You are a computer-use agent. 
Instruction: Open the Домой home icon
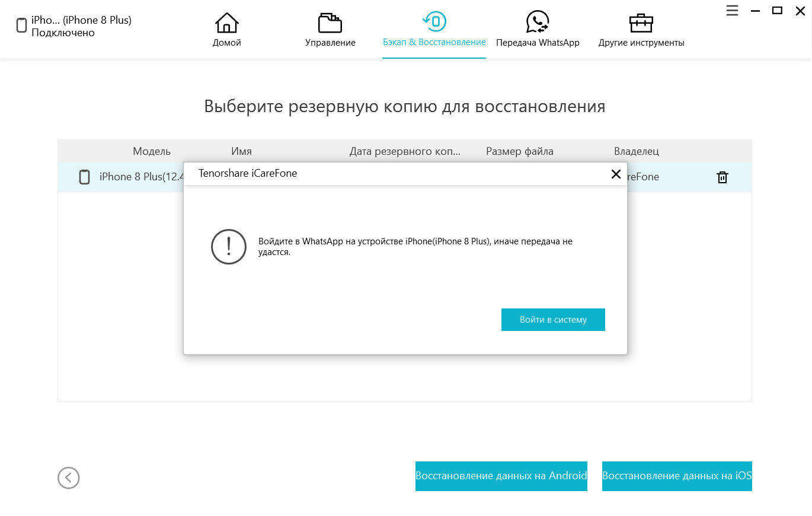pyautogui.click(x=226, y=23)
